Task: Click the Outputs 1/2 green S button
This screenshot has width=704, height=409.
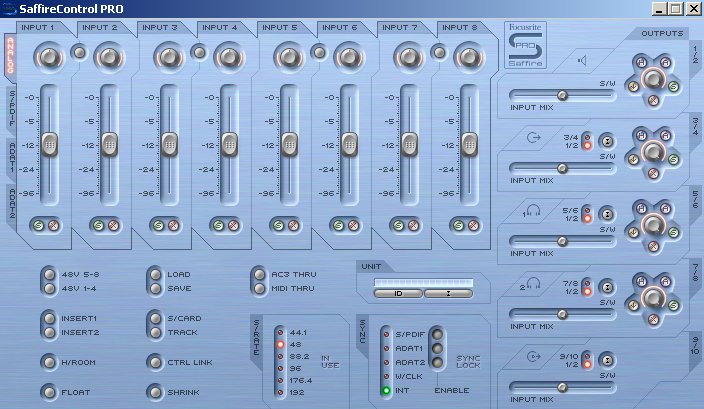Action: click(673, 86)
